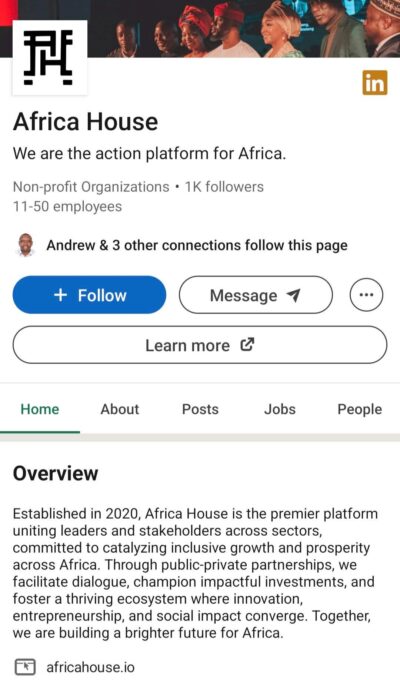The height and width of the screenshot is (693, 400).
Task: Switch to the About tab
Action: [x=120, y=409]
